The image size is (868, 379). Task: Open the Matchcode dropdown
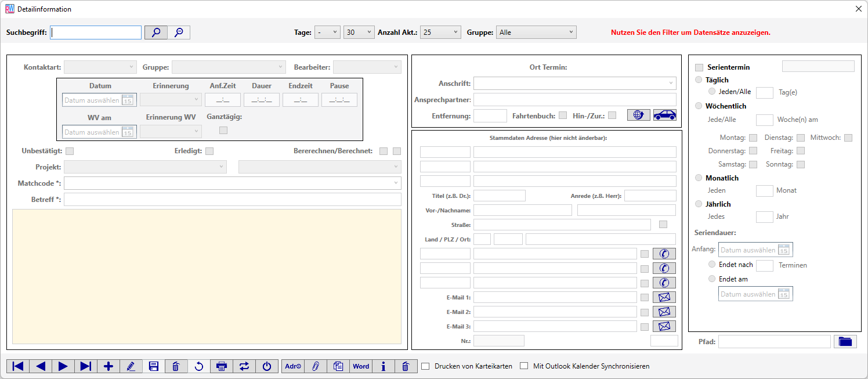pos(233,183)
